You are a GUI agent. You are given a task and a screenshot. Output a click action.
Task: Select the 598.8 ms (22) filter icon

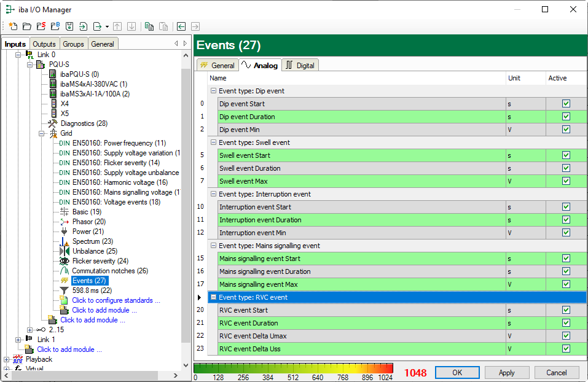click(65, 290)
